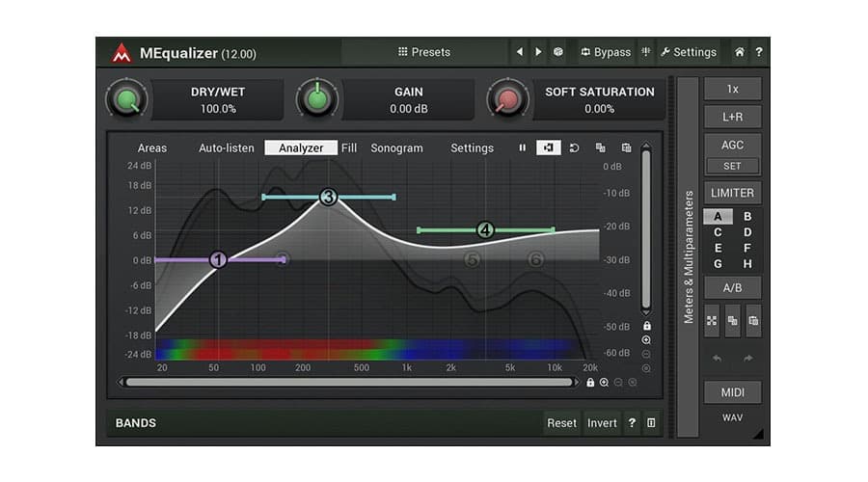The height and width of the screenshot is (482, 868).
Task: Expand the Meters & Multiparameters panel
Action: (x=688, y=257)
